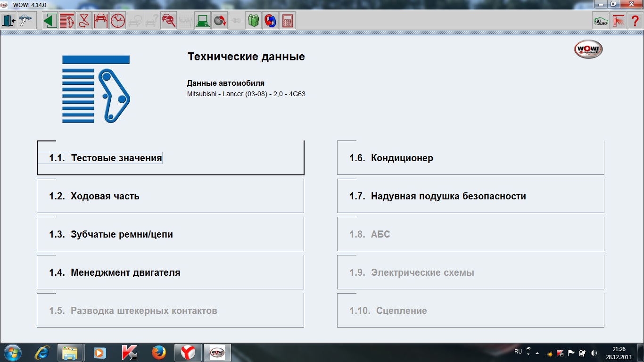Click the red technical data belt icon
This screenshot has height=362, width=644.
point(67,21)
